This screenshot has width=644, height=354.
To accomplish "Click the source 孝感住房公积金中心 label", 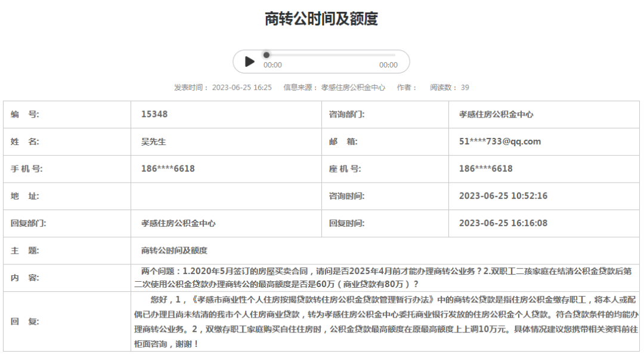I will point(335,87).
